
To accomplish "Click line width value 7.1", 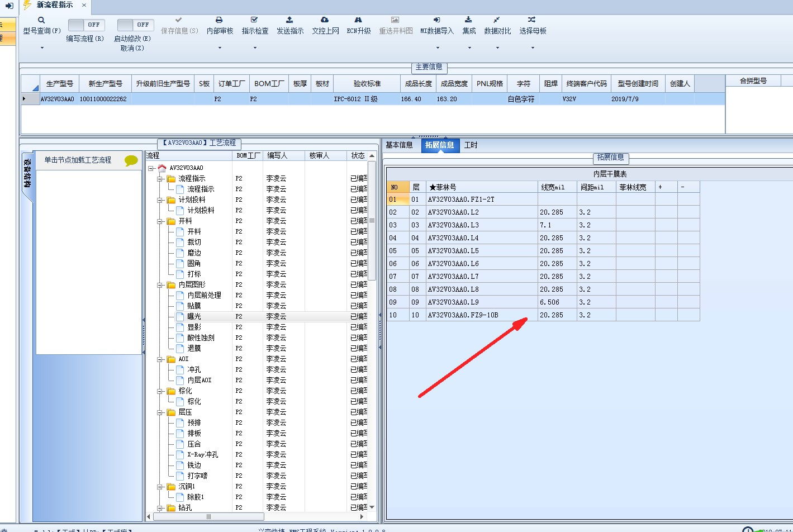I will click(x=557, y=225).
